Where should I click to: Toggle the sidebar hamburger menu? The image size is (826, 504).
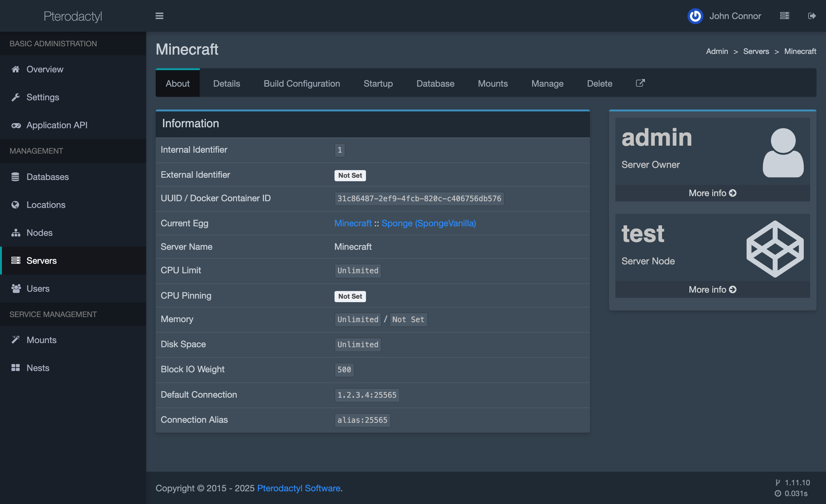(x=159, y=16)
